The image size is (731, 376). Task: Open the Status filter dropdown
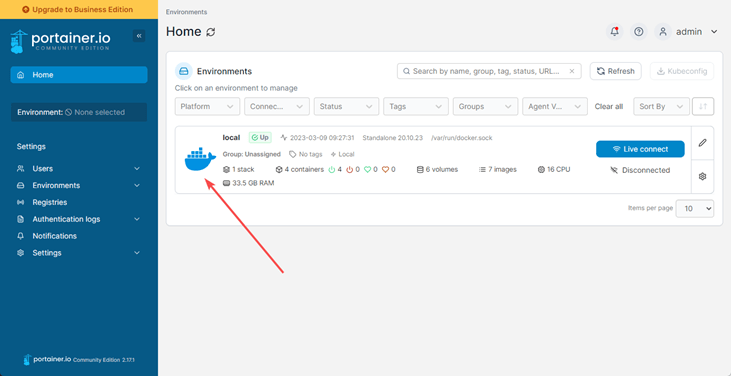pyautogui.click(x=346, y=106)
